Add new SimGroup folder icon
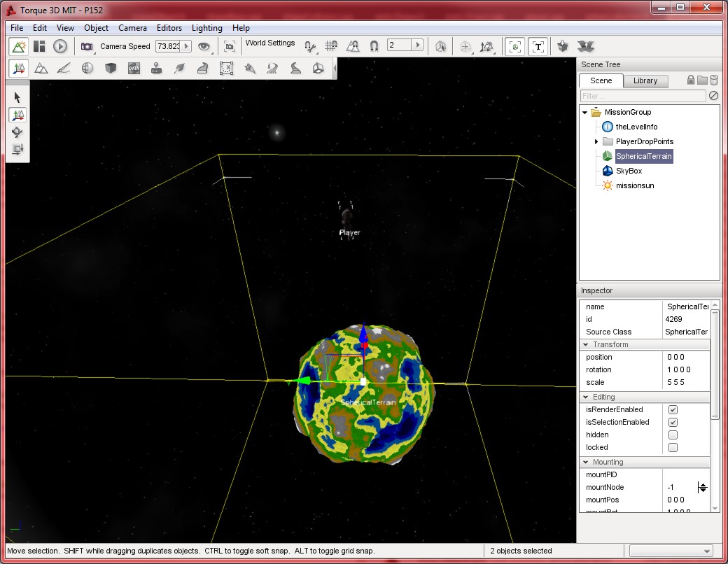 coord(702,80)
